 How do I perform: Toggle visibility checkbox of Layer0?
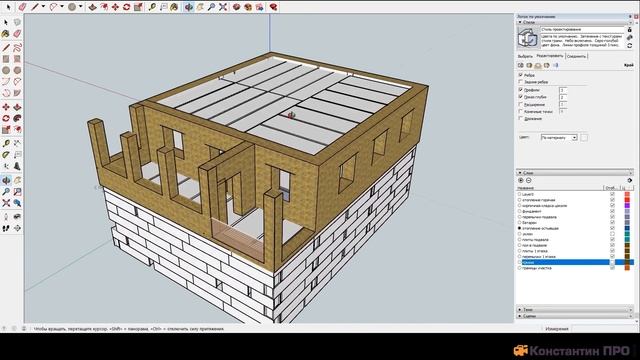pos(612,194)
